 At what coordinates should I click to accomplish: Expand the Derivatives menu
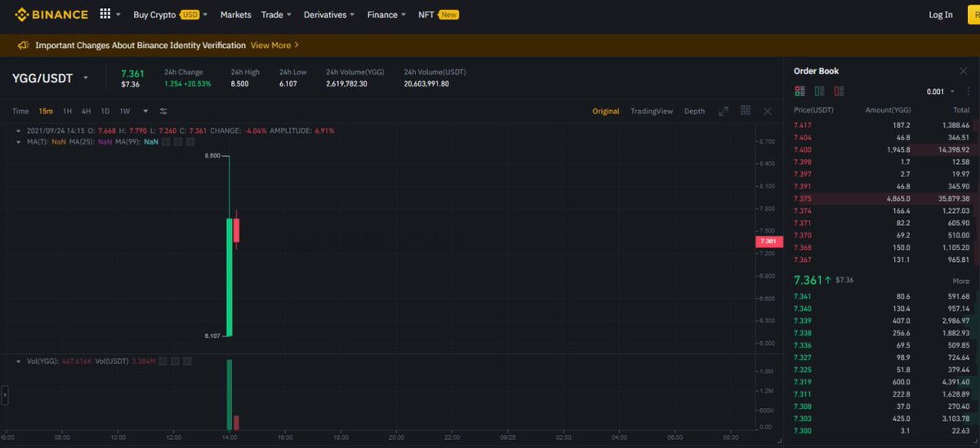329,15
